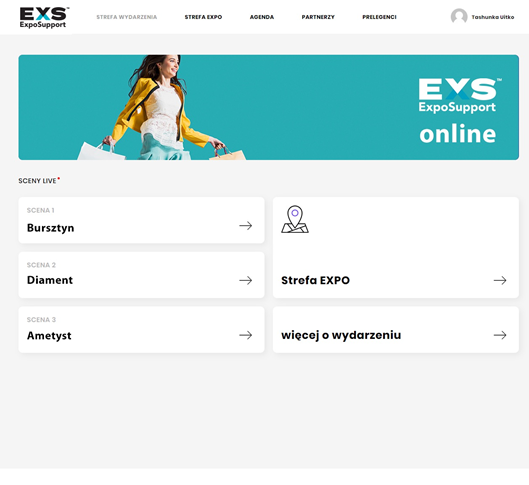This screenshot has width=529, height=485.
Task: Click the Strefa EXPO card title
Action: pyautogui.click(x=315, y=280)
